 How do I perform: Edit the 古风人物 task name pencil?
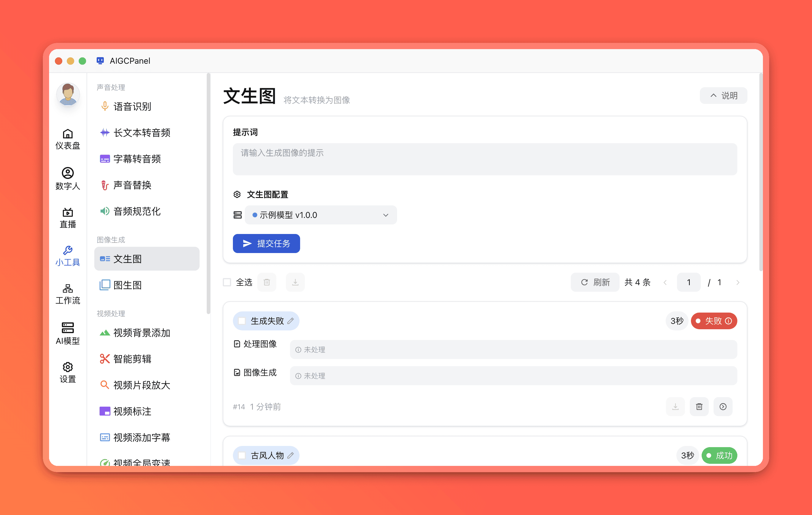290,455
